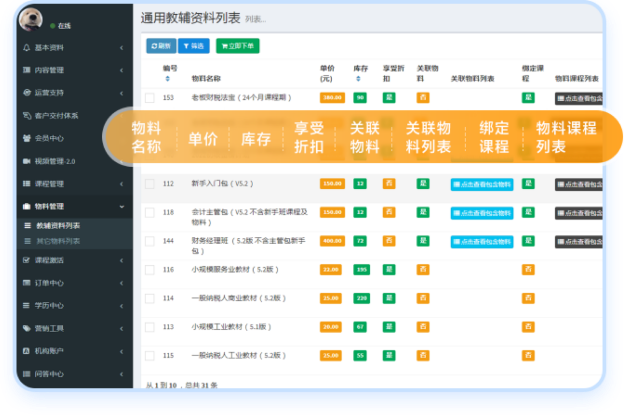Click the dark course list button in row 112
This screenshot has height=416, width=626.
pos(578,184)
